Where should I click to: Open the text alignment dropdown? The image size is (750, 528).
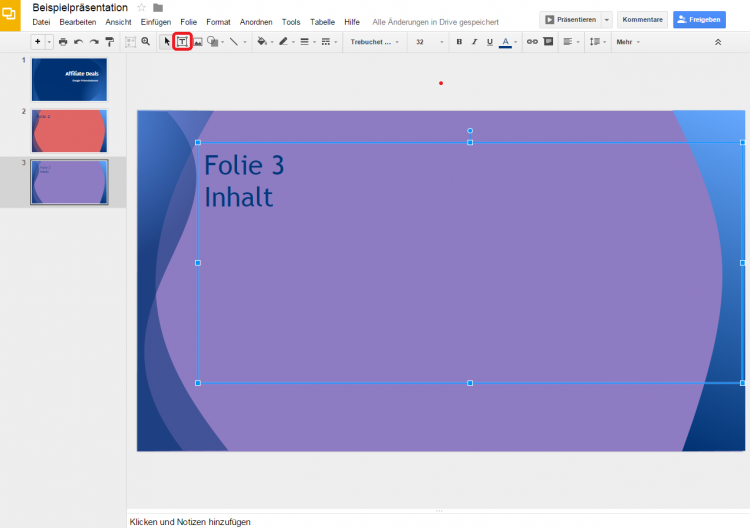click(x=571, y=42)
